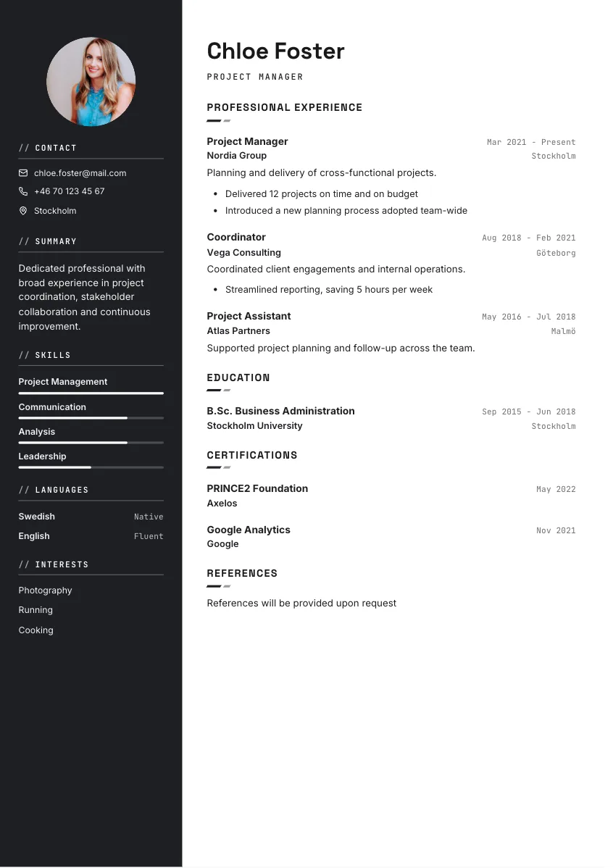
Task: Click the Analysis skill level bar
Action: tap(91, 443)
